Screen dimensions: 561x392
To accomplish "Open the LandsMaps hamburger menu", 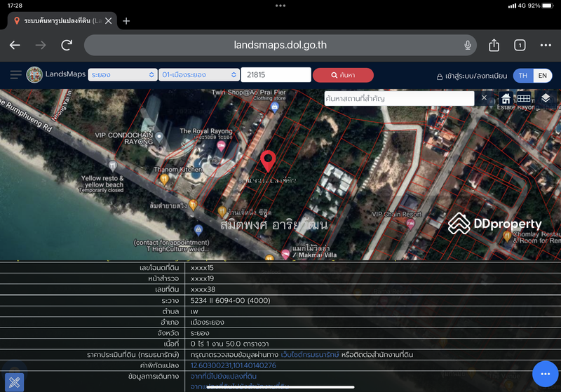I will tap(15, 75).
